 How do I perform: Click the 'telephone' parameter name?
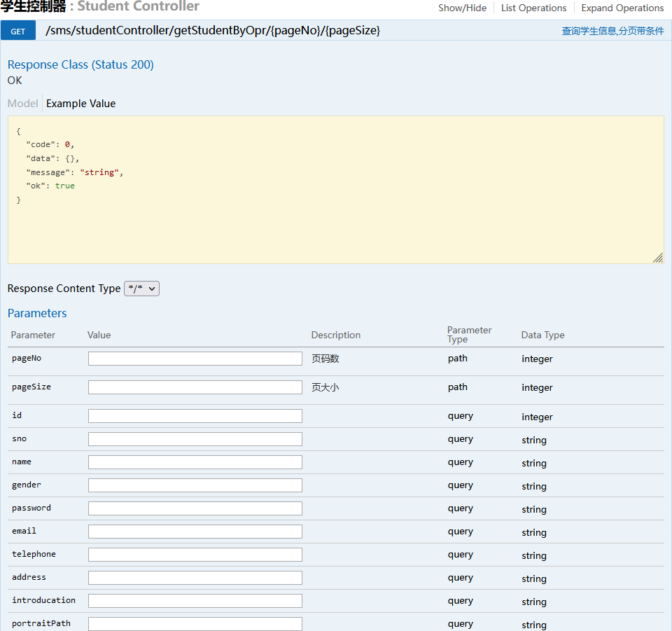point(34,554)
